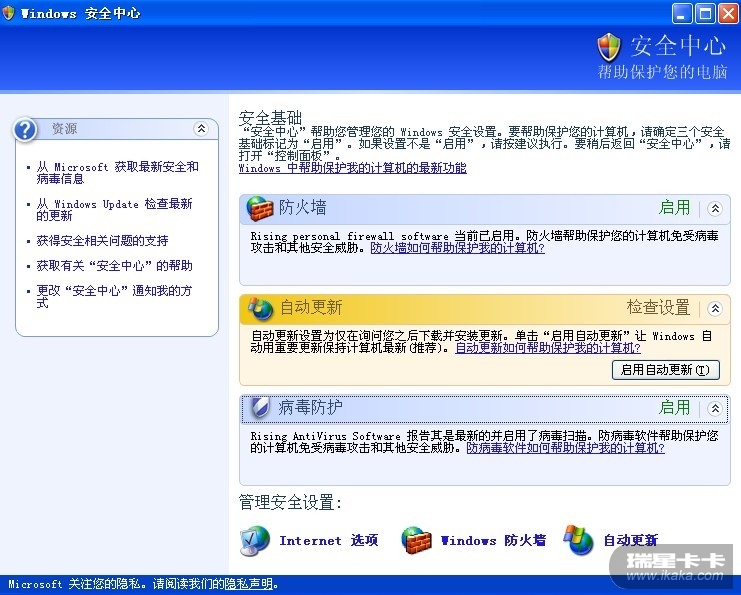Open link 更改“安全中心”通知我的方式
The image size is (741, 595).
(x=114, y=296)
